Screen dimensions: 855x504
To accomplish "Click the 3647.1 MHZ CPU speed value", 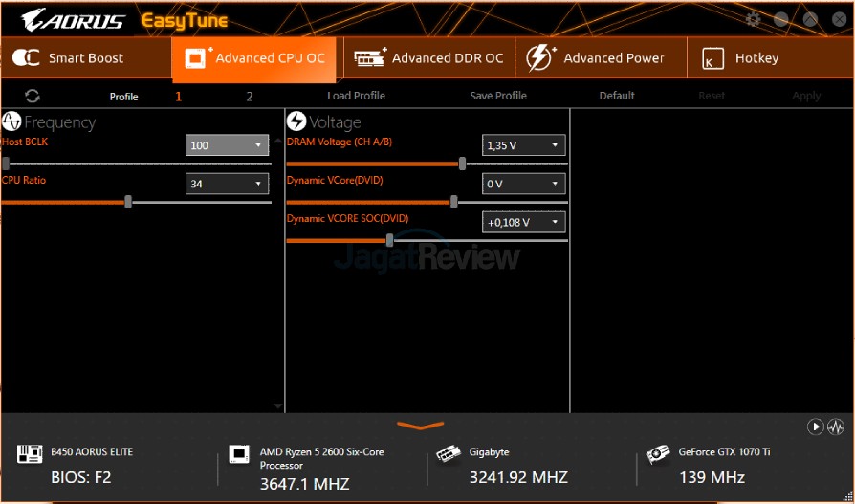I will coord(305,483).
